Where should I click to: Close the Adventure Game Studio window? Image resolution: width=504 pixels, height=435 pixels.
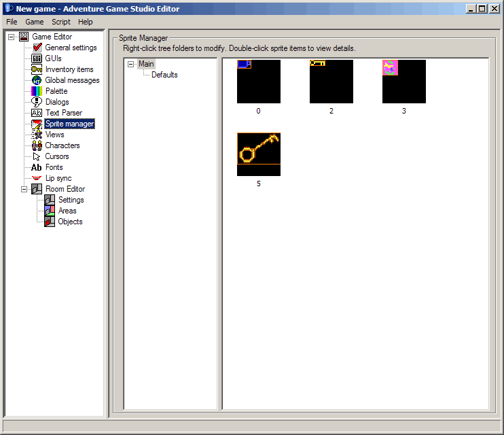pyautogui.click(x=494, y=9)
